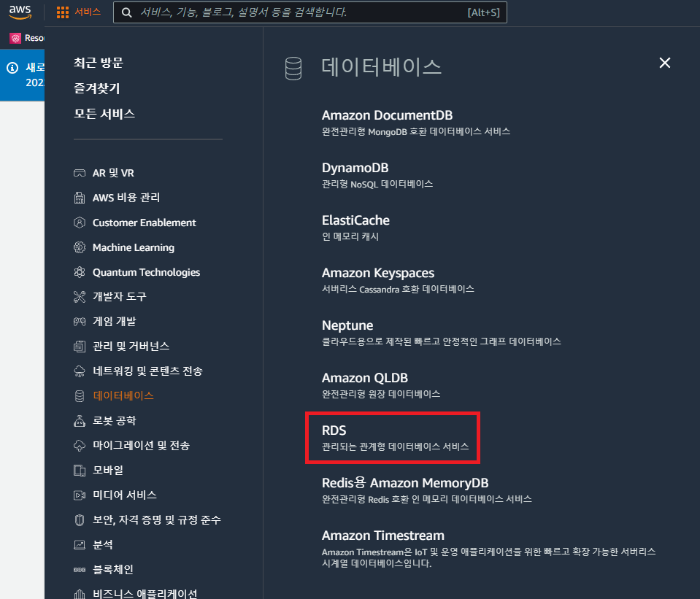Click the search magnifier icon
The width and height of the screenshot is (700, 599).
coord(127,12)
